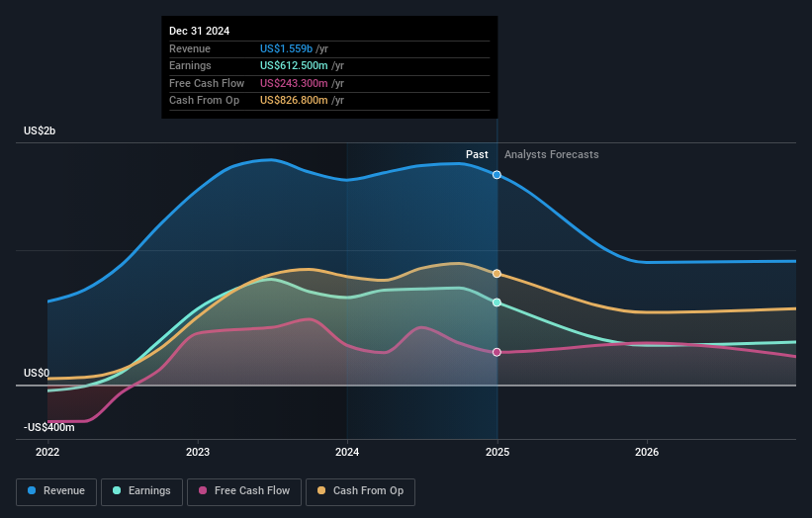Toggle the Revenue legend series
Viewport: 812px width, 518px height.
pos(56,491)
